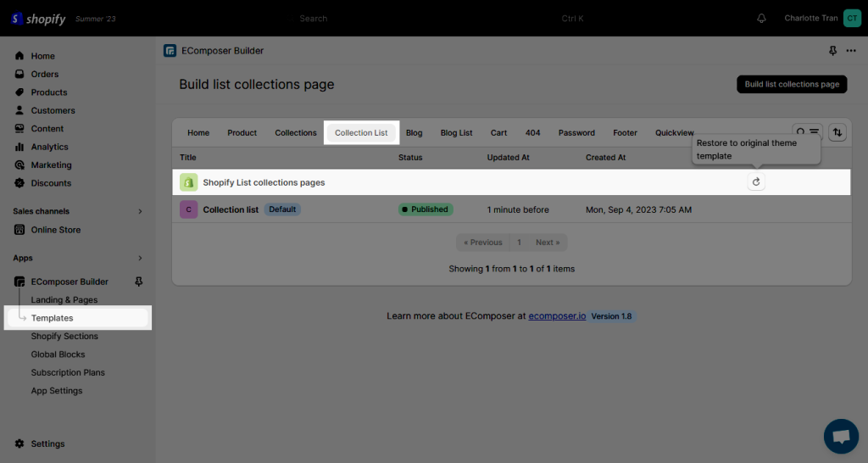
Task: Click the restore to original template icon
Action: [x=756, y=181]
